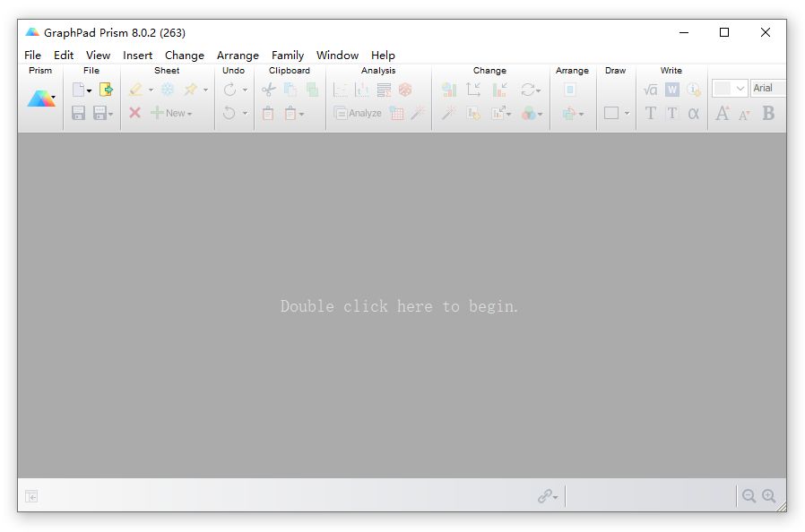Click the equation square-root icon
The height and width of the screenshot is (532, 805).
650,90
